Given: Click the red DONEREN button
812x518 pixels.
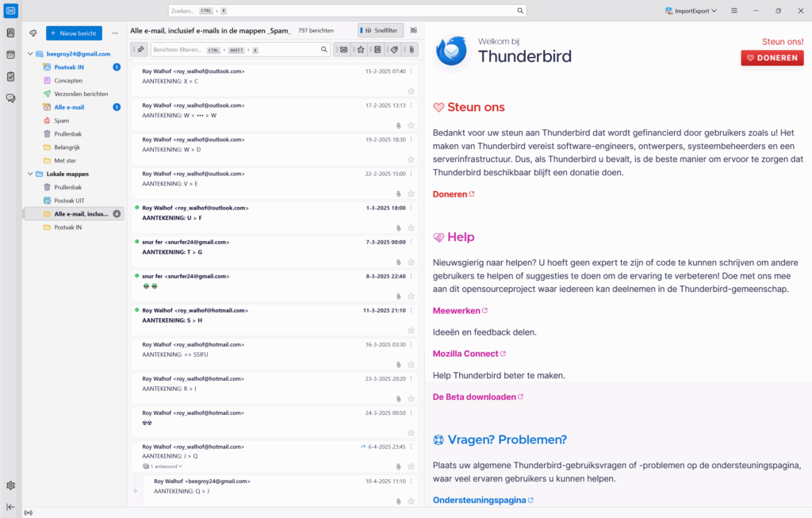Looking at the screenshot, I should (772, 58).
